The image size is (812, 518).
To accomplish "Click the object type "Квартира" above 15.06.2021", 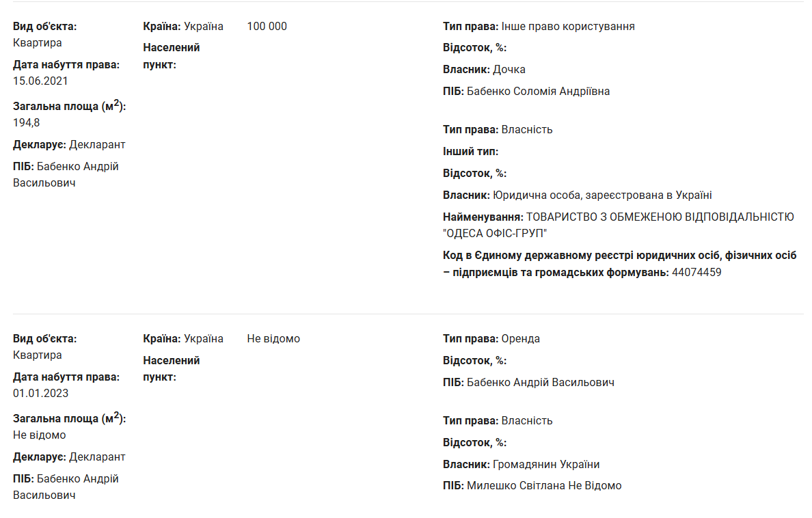I will (38, 43).
